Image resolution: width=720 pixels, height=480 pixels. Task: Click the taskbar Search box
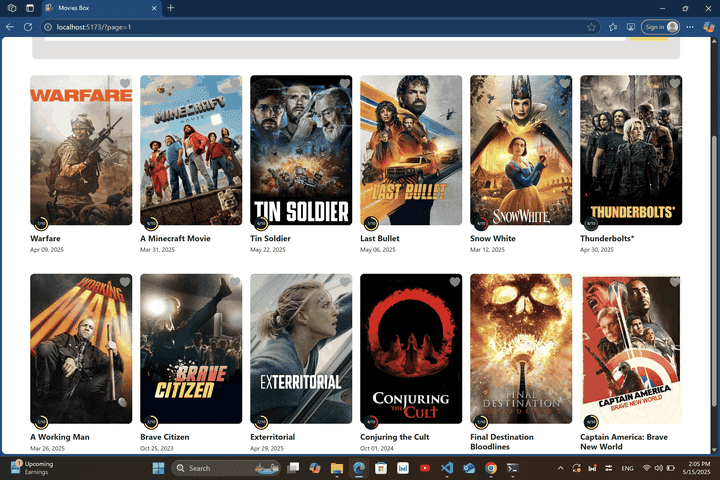[x=225, y=468]
